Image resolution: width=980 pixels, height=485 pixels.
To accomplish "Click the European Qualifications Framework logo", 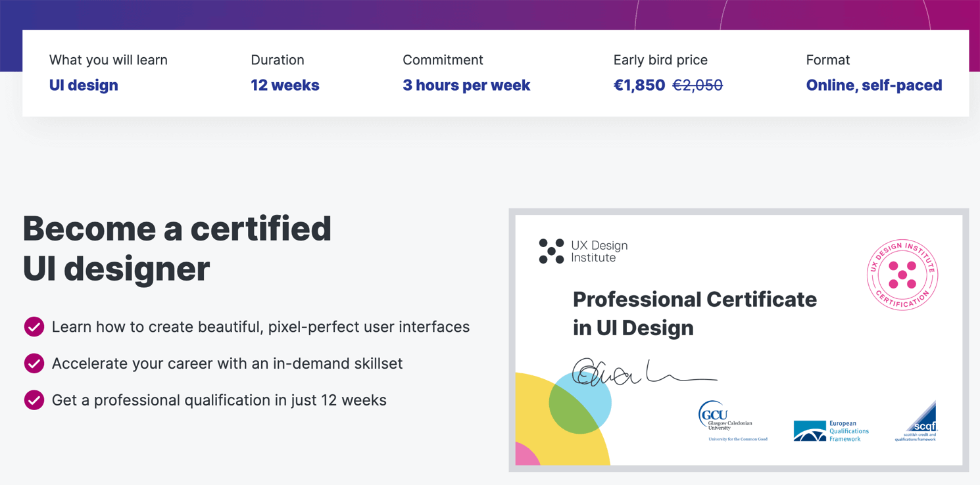I will [x=831, y=430].
